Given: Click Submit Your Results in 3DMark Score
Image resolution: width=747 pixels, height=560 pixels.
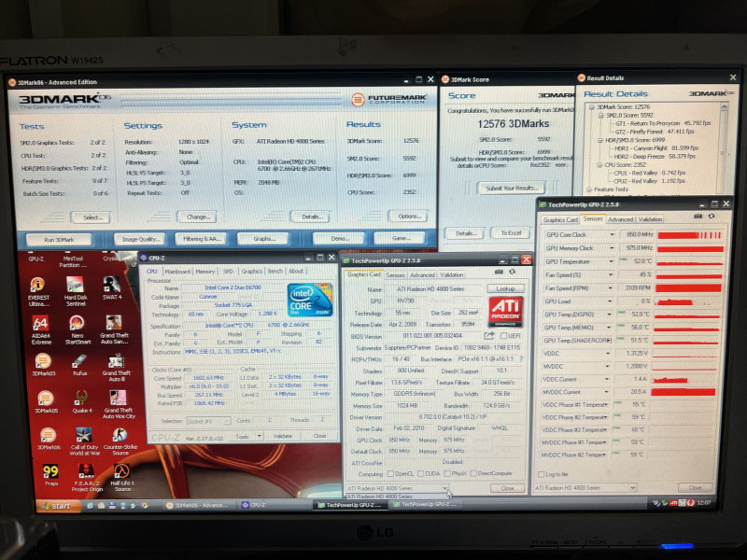Looking at the screenshot, I should [512, 189].
